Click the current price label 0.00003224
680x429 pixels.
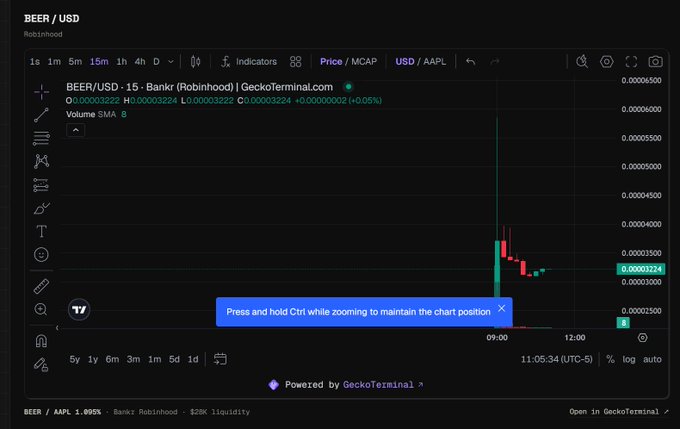click(x=641, y=269)
